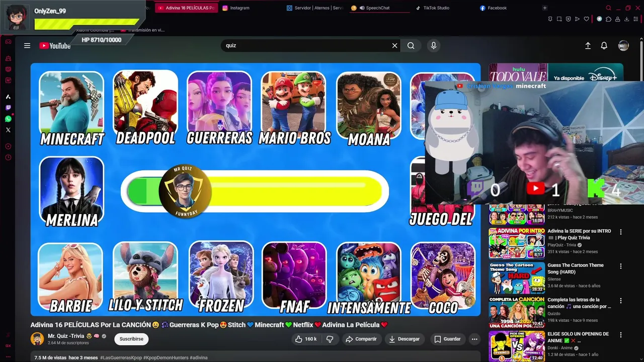The width and height of the screenshot is (644, 362).
Task: Open the YouTube account avatar menu
Action: [x=623, y=46]
